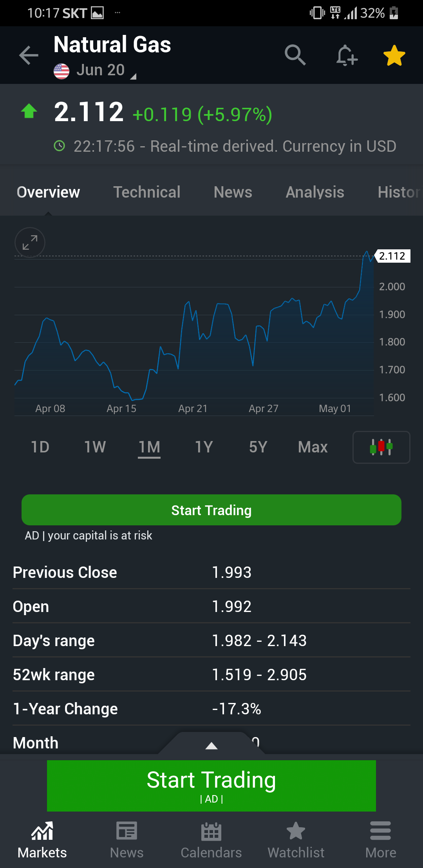Tap 'AD | your capital is at risk'
This screenshot has height=868, width=423.
[x=89, y=536]
